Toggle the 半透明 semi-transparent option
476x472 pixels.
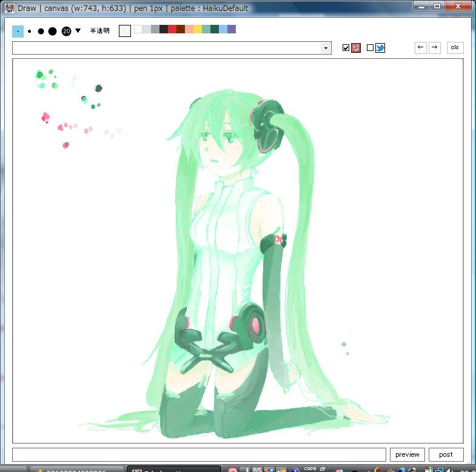coord(99,31)
